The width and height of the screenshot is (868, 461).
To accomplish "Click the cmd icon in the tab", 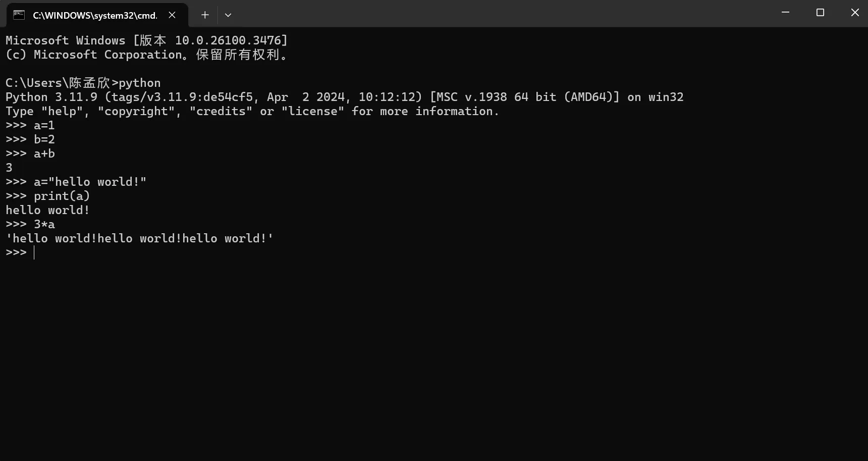I will tap(19, 15).
